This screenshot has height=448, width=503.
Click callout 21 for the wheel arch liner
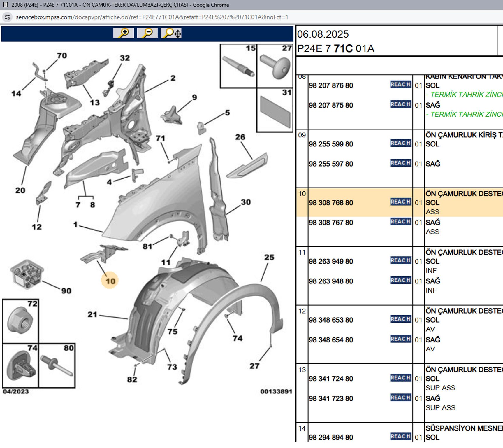pos(92,314)
